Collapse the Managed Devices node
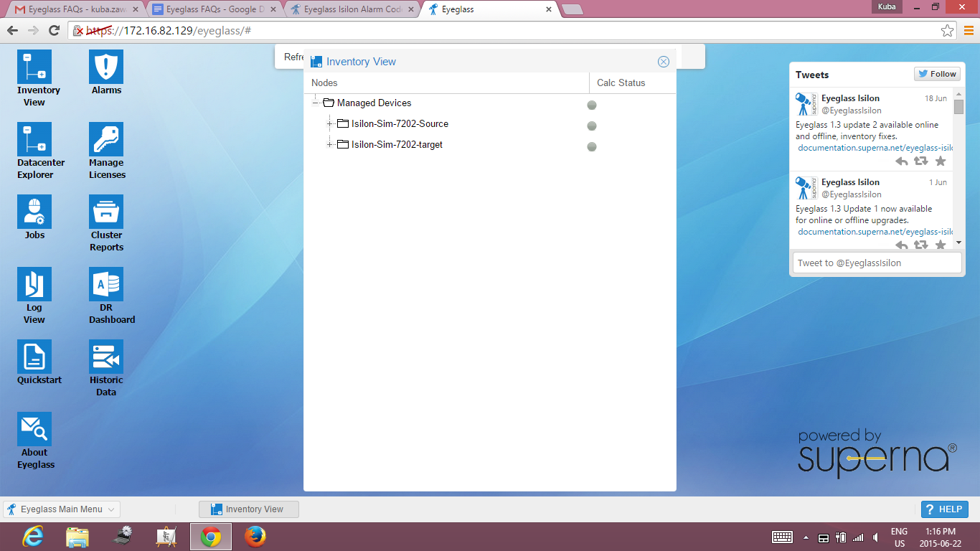Image resolution: width=980 pixels, height=551 pixels. [x=316, y=103]
